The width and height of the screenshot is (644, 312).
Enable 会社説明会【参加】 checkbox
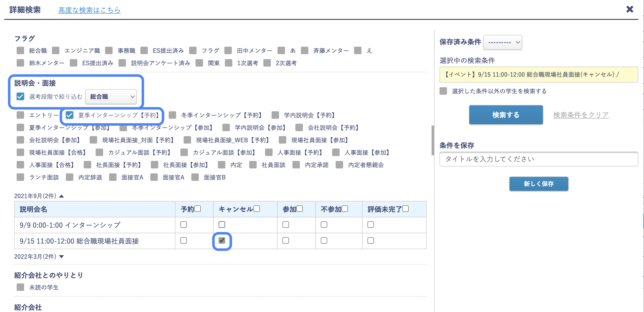coord(20,140)
